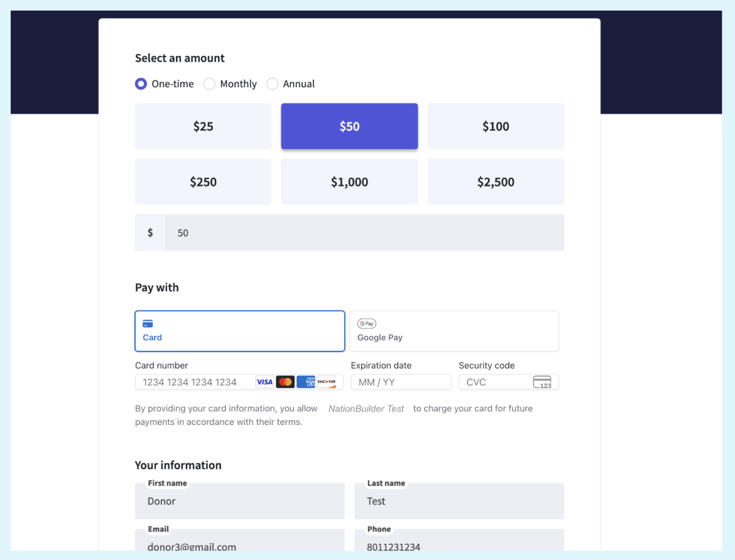Focus the custom amount field showing 50
The width and height of the screenshot is (735, 560).
(x=364, y=233)
